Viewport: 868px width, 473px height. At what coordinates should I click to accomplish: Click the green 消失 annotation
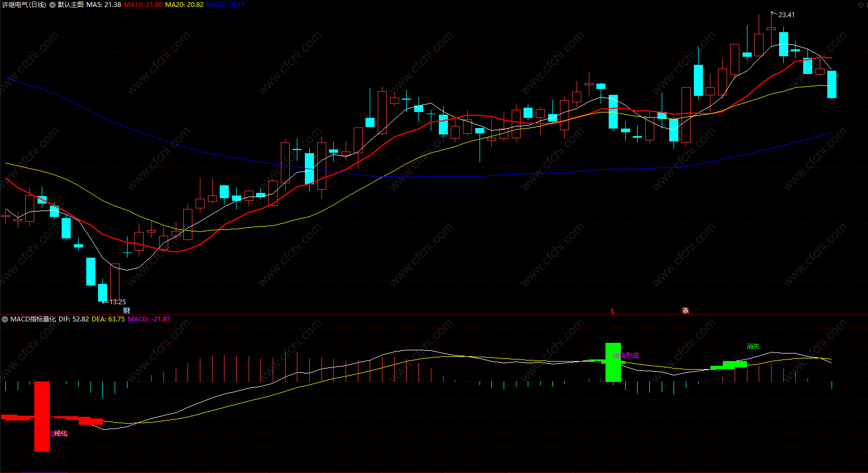click(753, 347)
